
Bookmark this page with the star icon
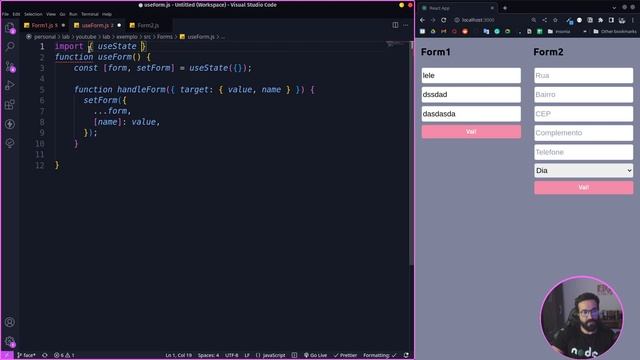(x=555, y=20)
